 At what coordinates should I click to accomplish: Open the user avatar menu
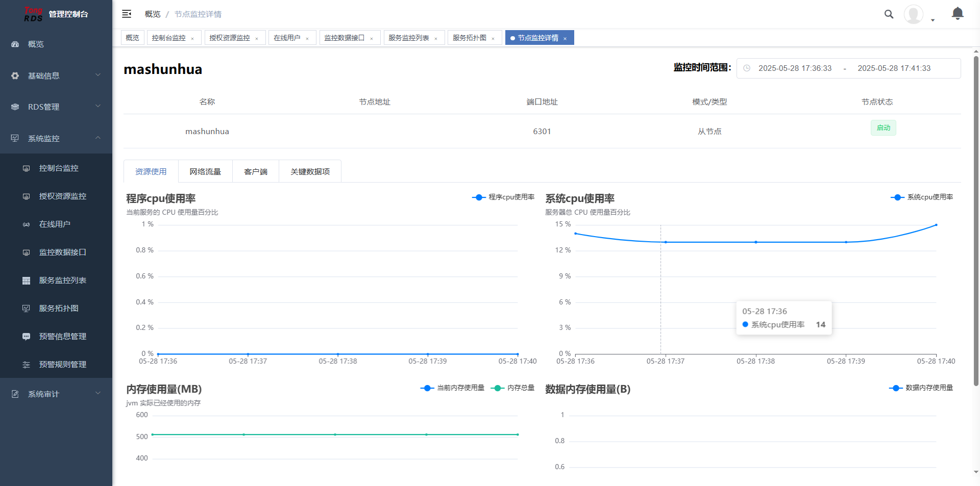click(913, 14)
